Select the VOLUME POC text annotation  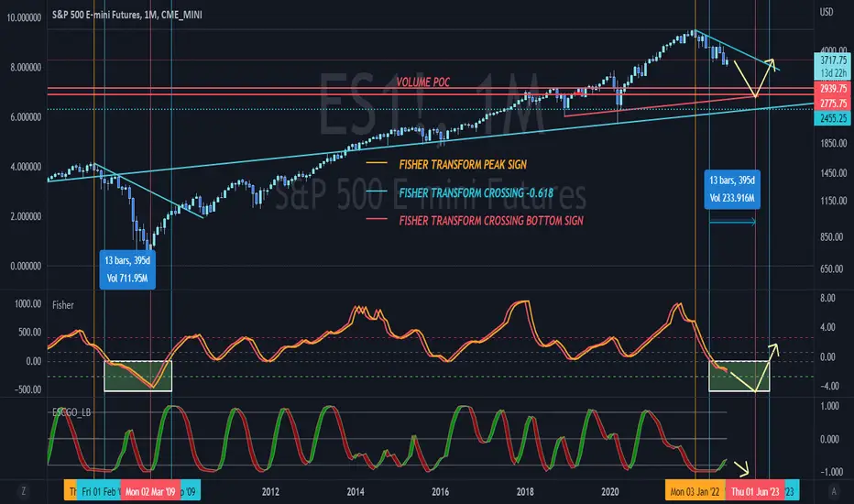(423, 82)
